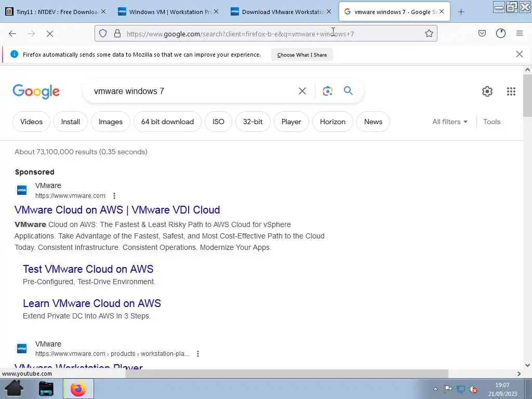
Task: Click the Firefox account icon in toolbar
Action: (x=501, y=33)
